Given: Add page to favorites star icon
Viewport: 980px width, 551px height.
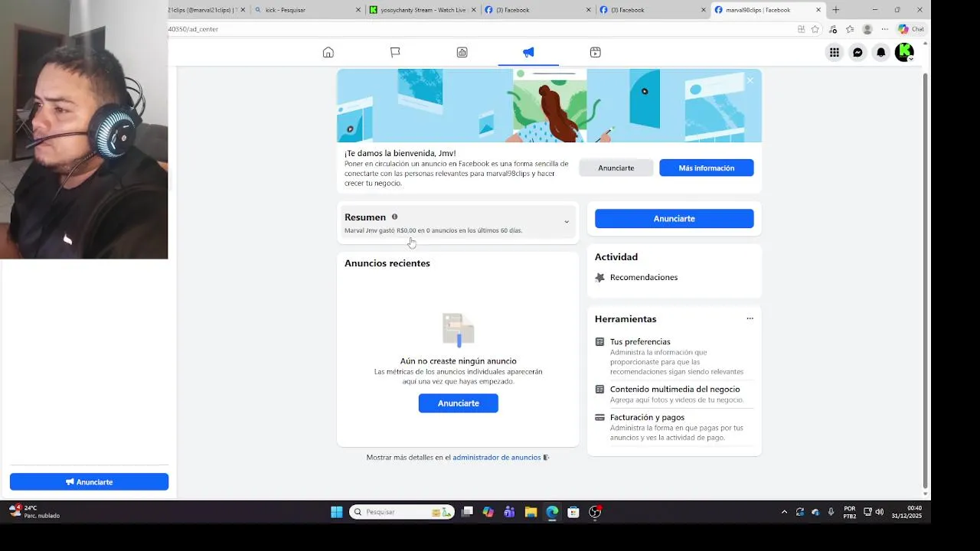Looking at the screenshot, I should pyautogui.click(x=815, y=29).
